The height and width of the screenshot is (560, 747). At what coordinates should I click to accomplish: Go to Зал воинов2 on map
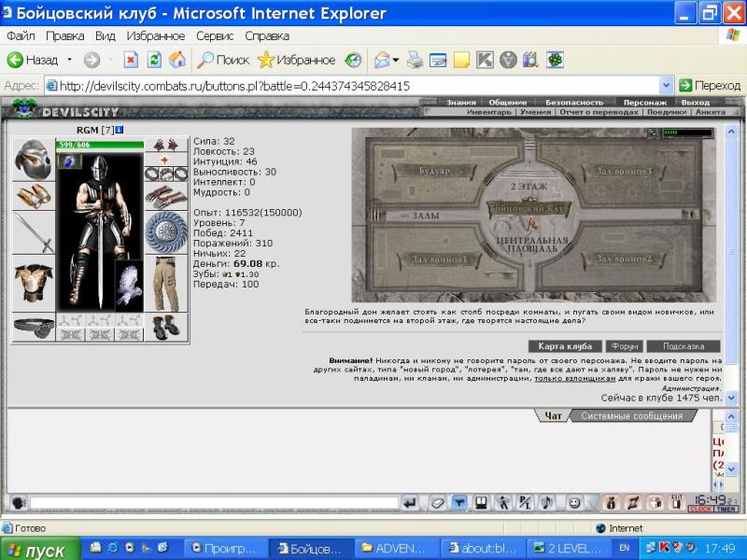[x=623, y=259]
